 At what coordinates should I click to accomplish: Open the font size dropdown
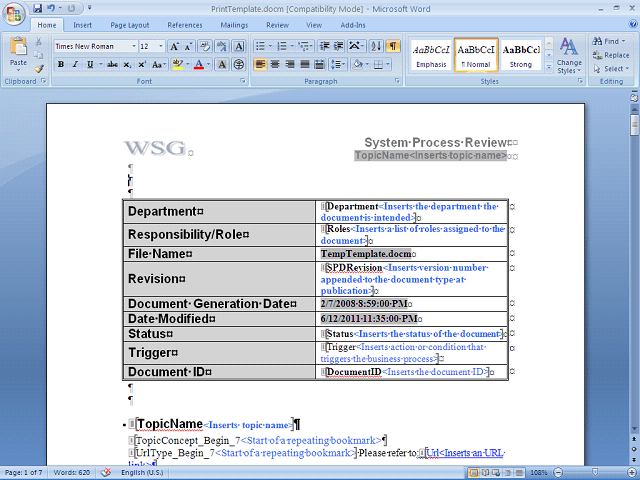(x=161, y=47)
